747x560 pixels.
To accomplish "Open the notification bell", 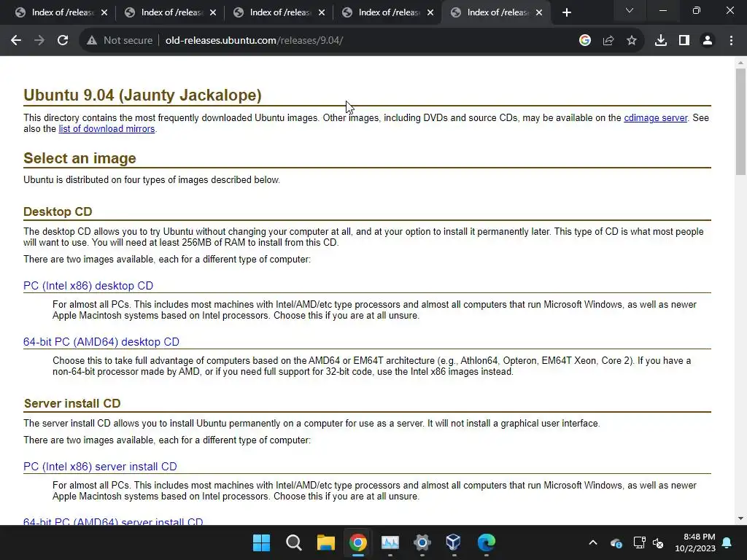I will pyautogui.click(x=727, y=542).
